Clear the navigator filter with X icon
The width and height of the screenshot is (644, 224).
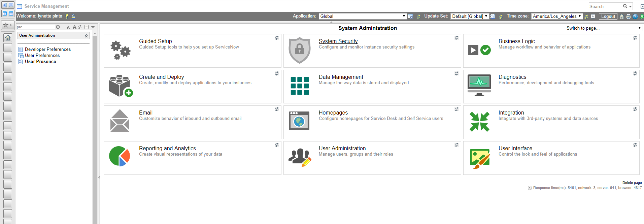58,27
